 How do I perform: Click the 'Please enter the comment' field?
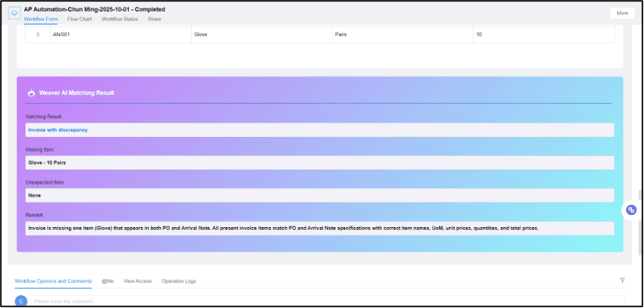point(328,301)
